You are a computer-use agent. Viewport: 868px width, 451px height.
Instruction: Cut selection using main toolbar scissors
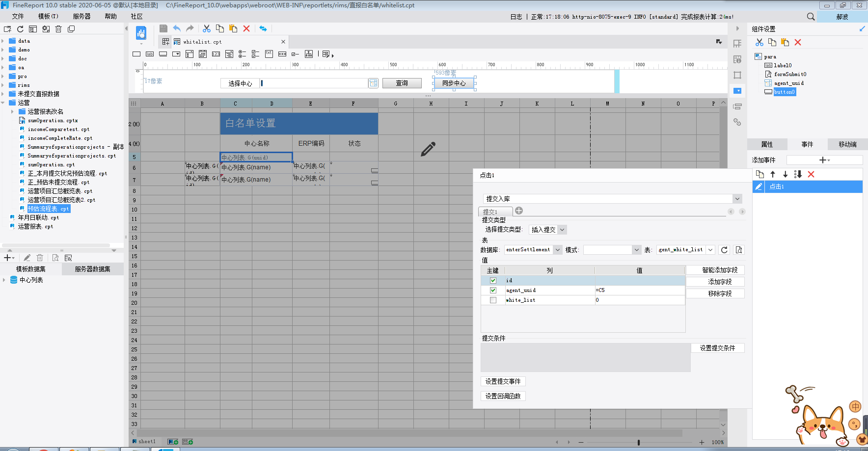pyautogui.click(x=207, y=28)
